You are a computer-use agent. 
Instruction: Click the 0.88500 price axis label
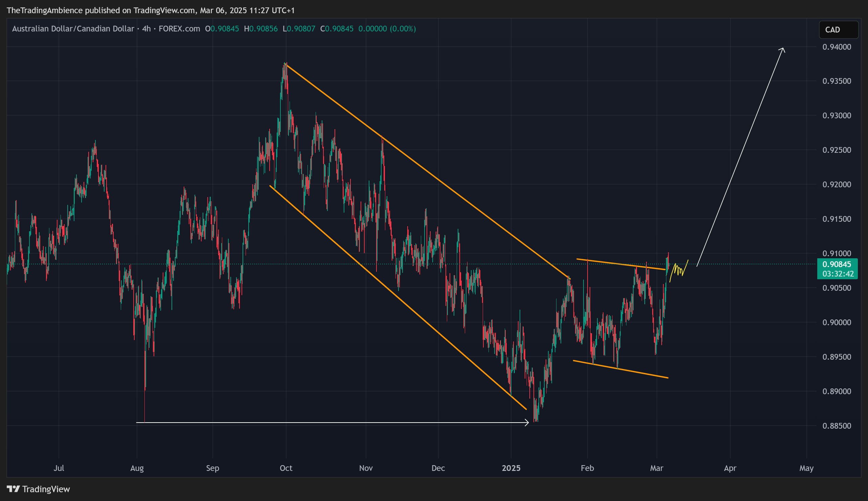837,426
